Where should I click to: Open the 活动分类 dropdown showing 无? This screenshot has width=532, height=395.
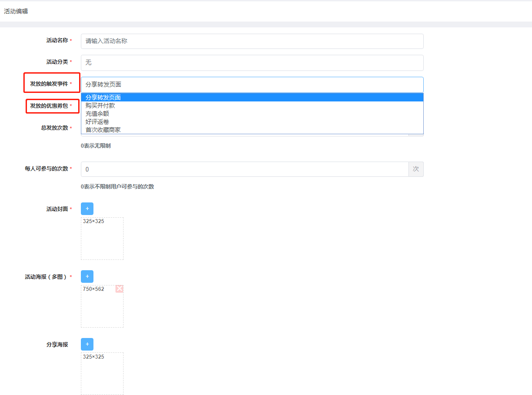252,63
